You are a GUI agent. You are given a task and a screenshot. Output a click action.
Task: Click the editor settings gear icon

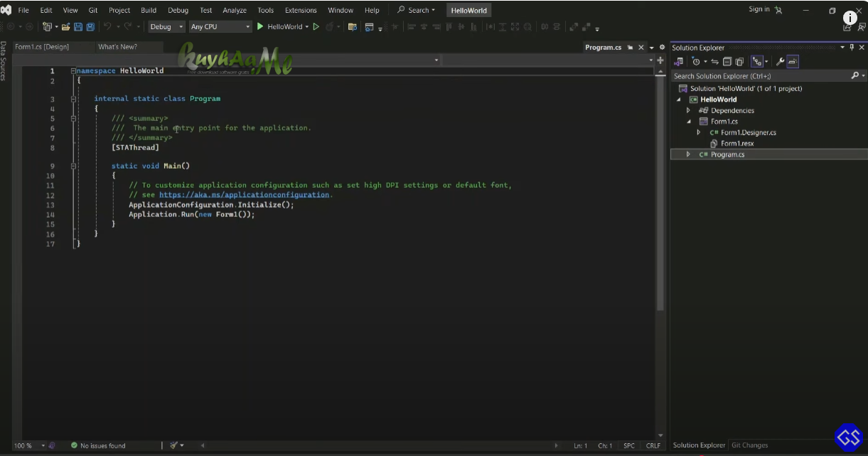[662, 48]
